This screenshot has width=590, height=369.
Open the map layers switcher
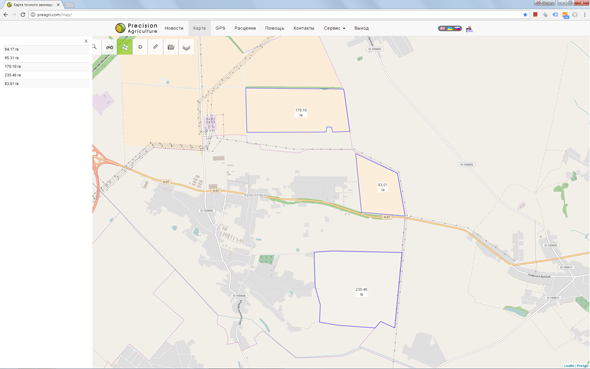(186, 47)
